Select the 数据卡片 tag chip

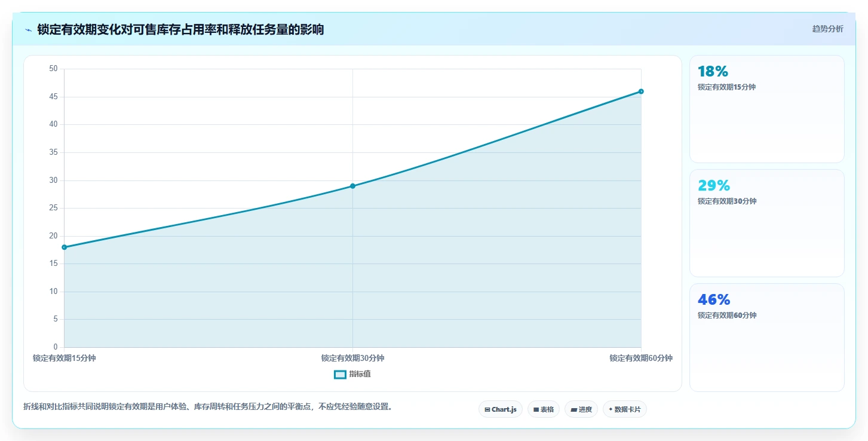coord(625,409)
